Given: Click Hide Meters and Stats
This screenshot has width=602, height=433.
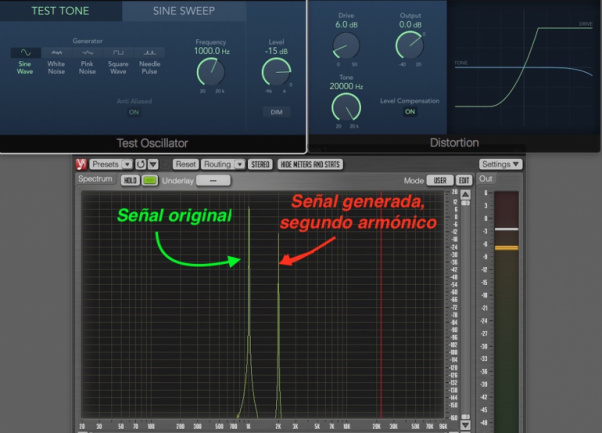Looking at the screenshot, I should point(310,164).
